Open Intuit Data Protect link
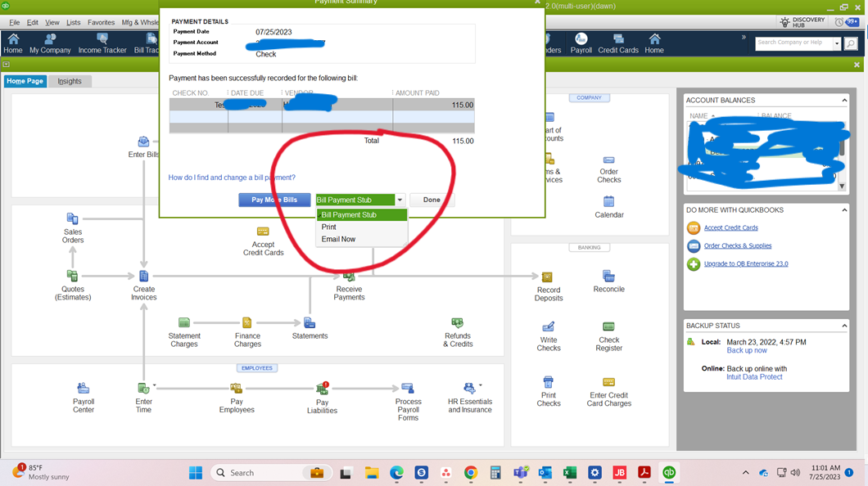 pyautogui.click(x=754, y=377)
